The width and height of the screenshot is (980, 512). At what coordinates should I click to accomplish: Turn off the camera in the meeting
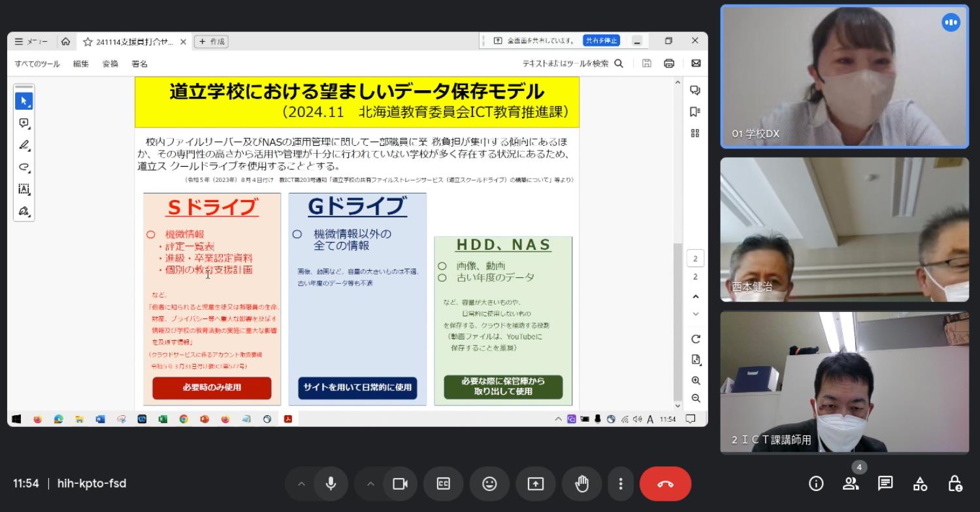click(399, 484)
